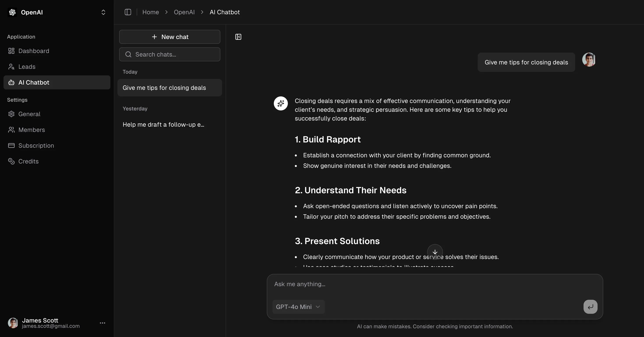Image resolution: width=644 pixels, height=337 pixels.
Task: Click the AI sparkle avatar icon
Action: click(281, 103)
